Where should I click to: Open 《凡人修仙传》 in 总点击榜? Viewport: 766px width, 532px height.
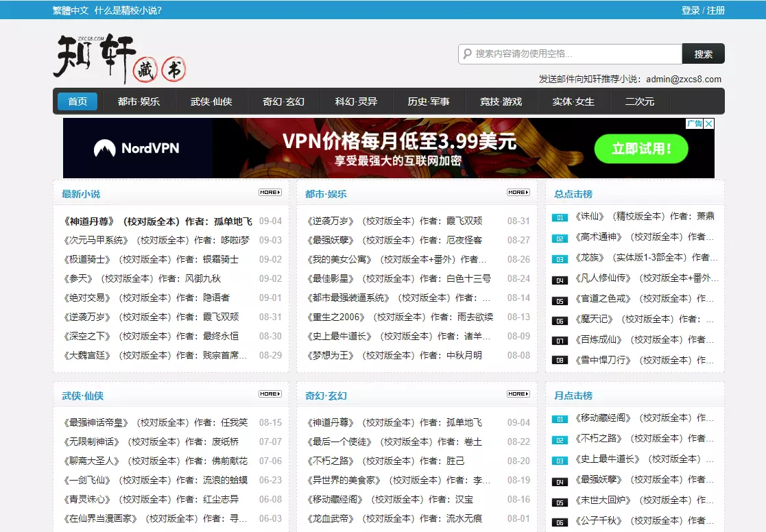pos(646,278)
